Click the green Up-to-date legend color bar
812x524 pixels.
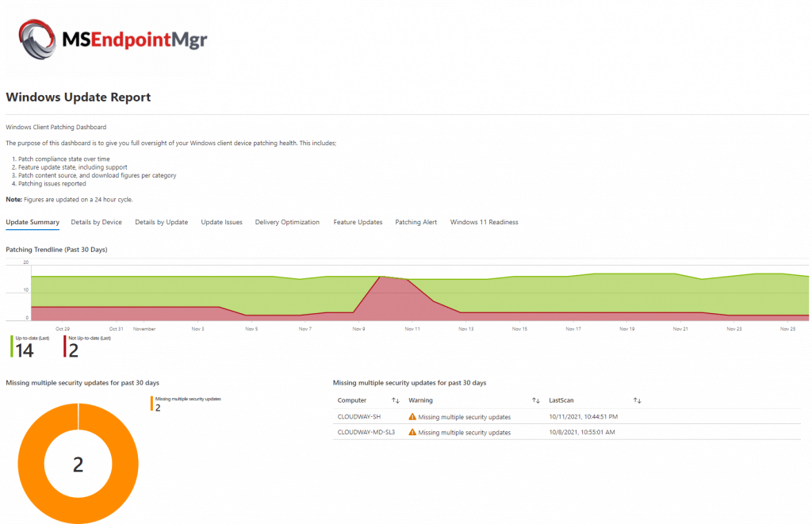click(x=12, y=346)
